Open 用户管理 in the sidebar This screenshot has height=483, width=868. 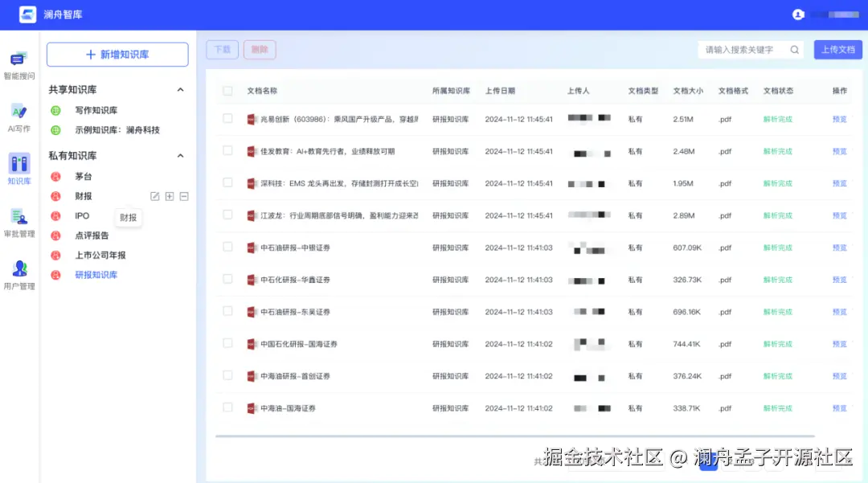pos(18,275)
